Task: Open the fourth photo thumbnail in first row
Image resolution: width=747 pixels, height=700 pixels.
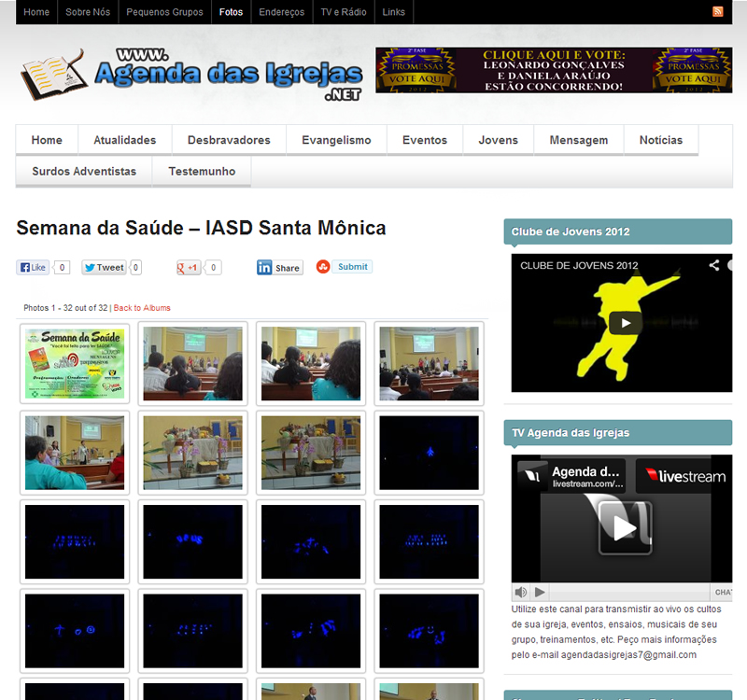Action: 430,363
